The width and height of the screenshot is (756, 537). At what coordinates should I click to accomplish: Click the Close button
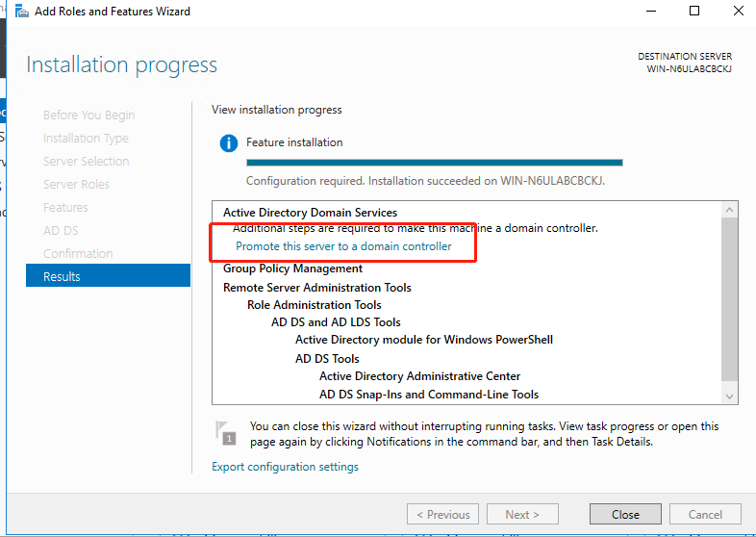point(625,514)
